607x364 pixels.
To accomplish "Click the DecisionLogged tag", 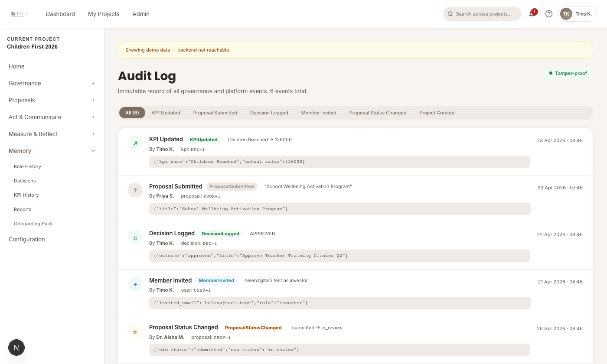I will (x=220, y=234).
